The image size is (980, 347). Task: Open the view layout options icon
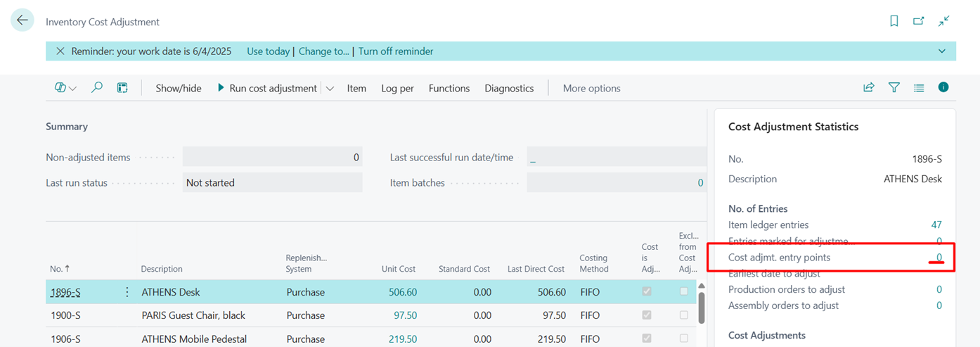[65, 88]
